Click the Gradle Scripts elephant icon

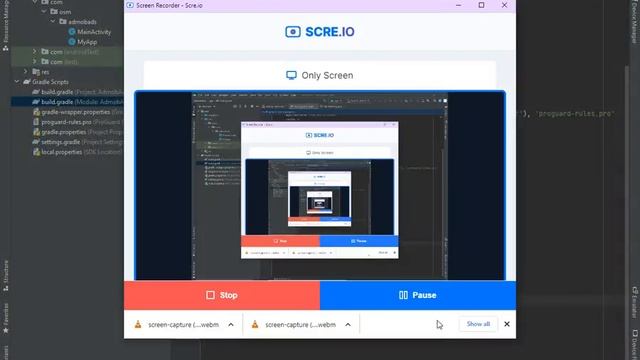pyautogui.click(x=27, y=82)
